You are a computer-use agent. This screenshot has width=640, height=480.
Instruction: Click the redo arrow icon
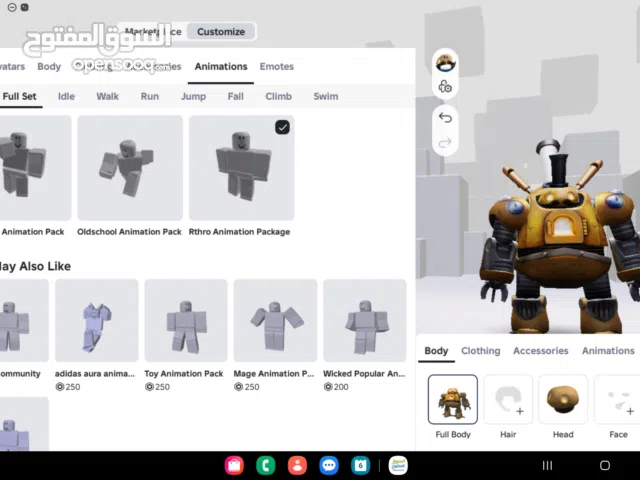[445, 143]
